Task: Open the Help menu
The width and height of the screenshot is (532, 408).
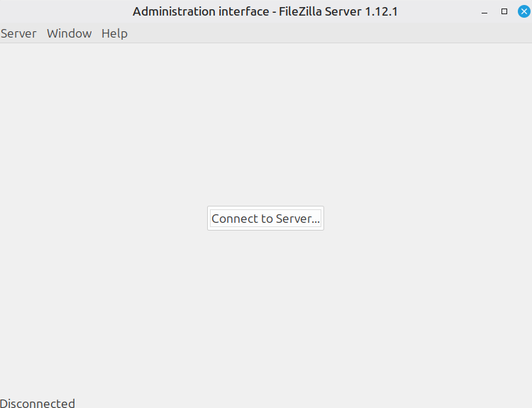Action: (x=114, y=33)
